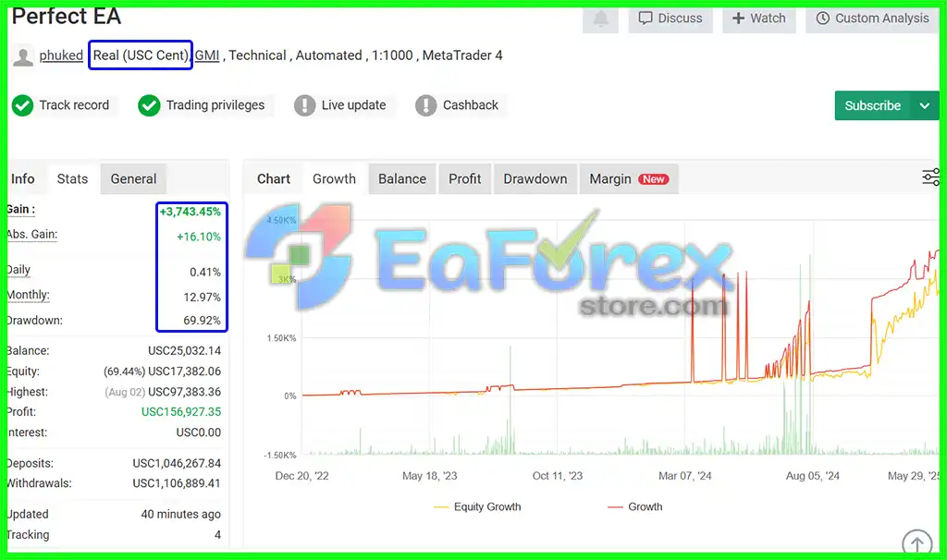Click the scroll-to-top arrow icon
Viewport: 947px width, 560px height.
point(916,543)
